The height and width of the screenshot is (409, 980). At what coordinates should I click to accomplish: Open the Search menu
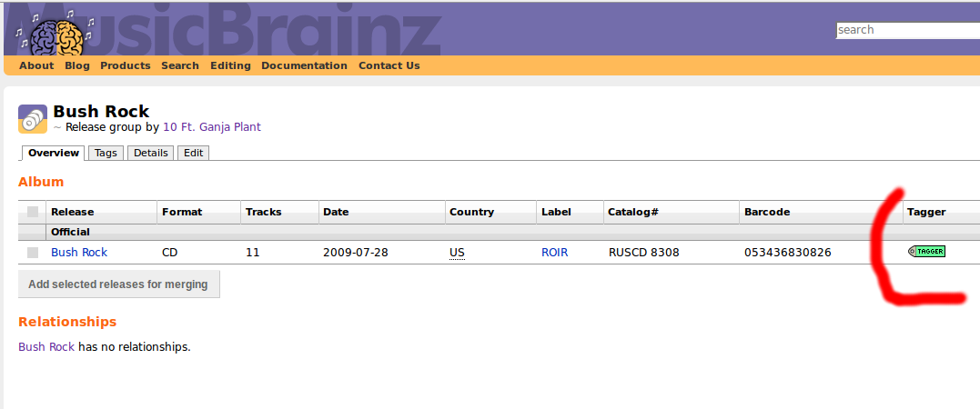pyautogui.click(x=180, y=65)
